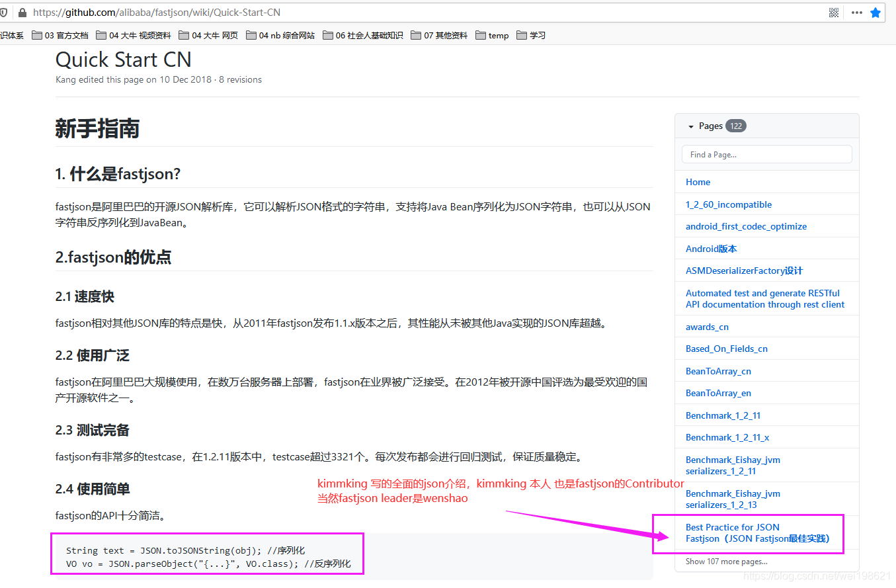Focus the Find a Page search field
Viewport: 896px width, 588px height.
tap(766, 154)
